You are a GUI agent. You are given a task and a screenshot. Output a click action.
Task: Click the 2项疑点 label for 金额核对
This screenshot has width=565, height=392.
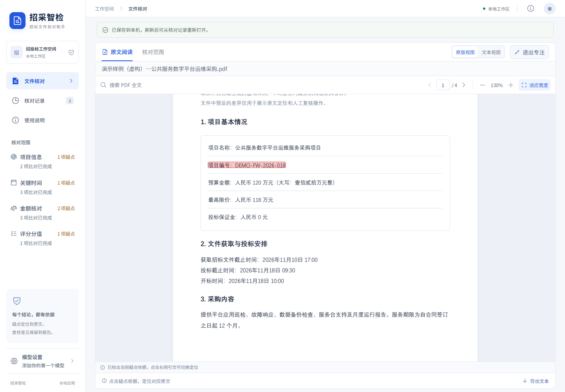coord(66,208)
